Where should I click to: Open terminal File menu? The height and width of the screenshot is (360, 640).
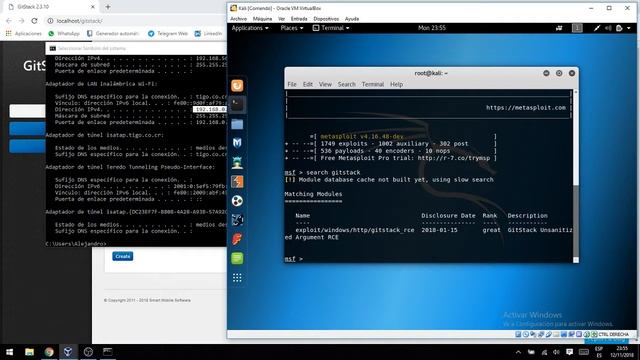point(292,84)
